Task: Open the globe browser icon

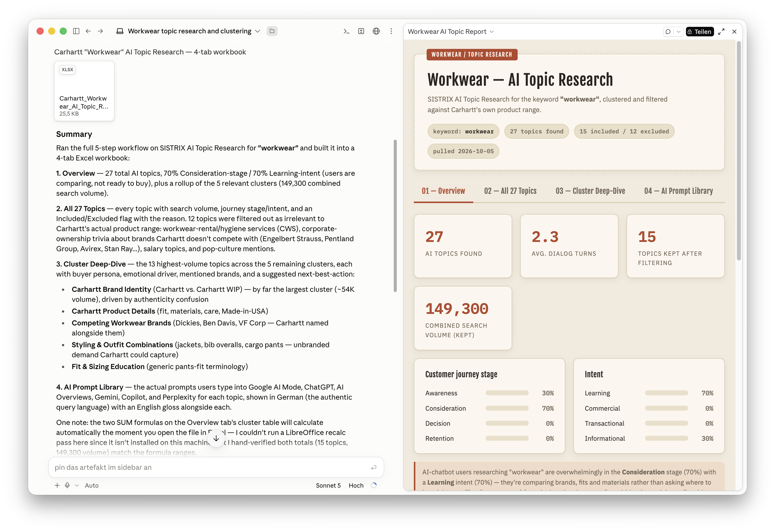Action: point(376,31)
